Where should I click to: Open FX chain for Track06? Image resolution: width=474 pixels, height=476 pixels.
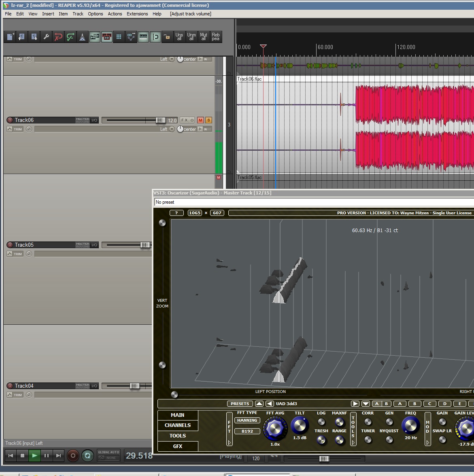[x=185, y=120]
